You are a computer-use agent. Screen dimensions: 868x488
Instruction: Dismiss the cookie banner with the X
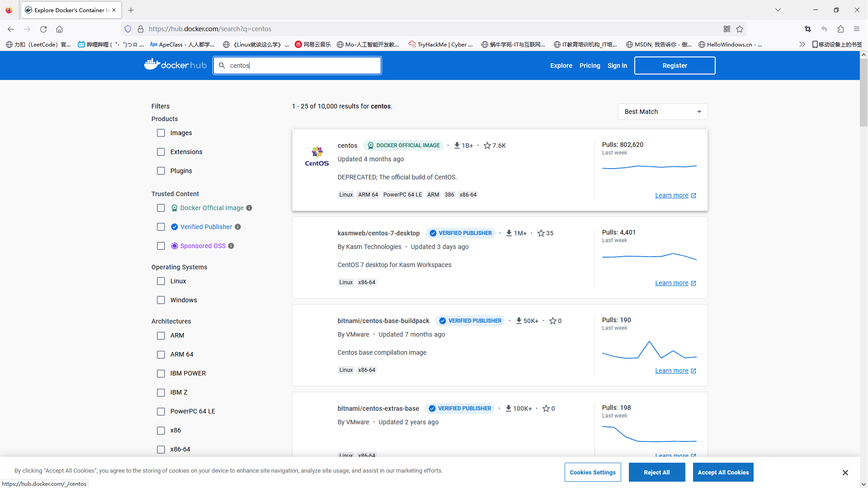845,473
